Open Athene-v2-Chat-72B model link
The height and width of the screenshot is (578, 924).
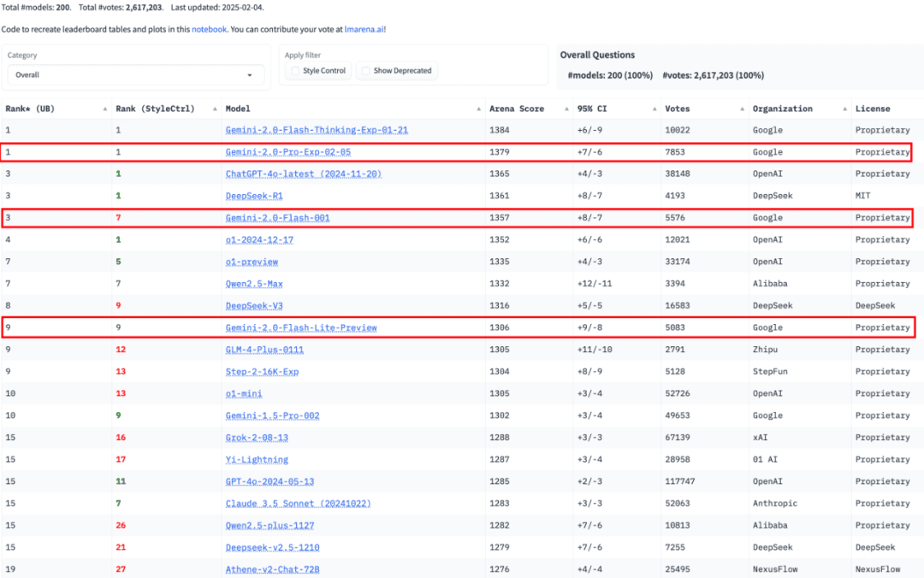coord(272,569)
